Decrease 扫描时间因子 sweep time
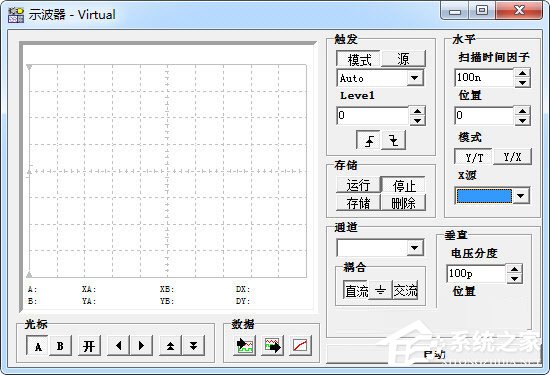The width and height of the screenshot is (550, 375). 523,83
